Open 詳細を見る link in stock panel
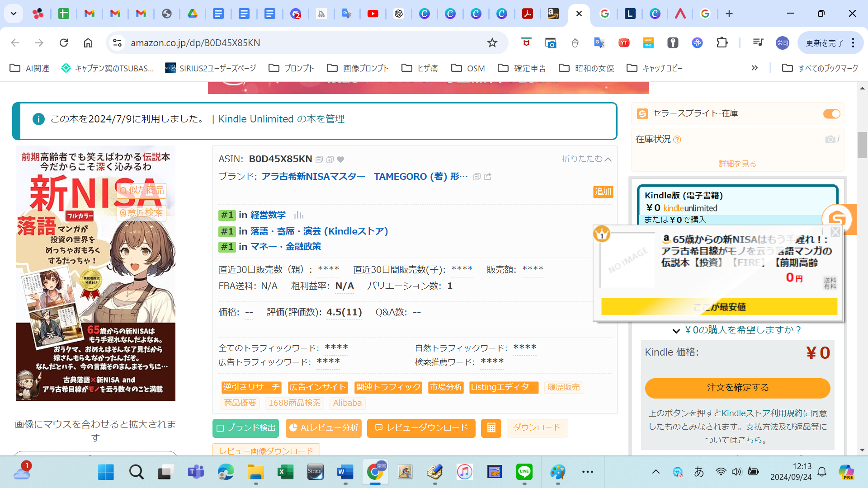Viewport: 868px width, 488px height. (x=737, y=164)
